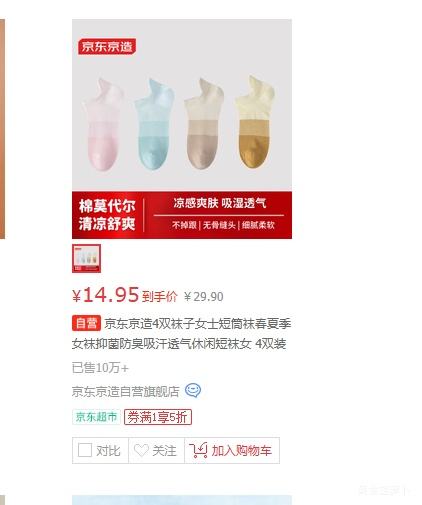Open next product image at bottom
Image resolution: width=422 pixels, height=505 pixels.
(182, 500)
